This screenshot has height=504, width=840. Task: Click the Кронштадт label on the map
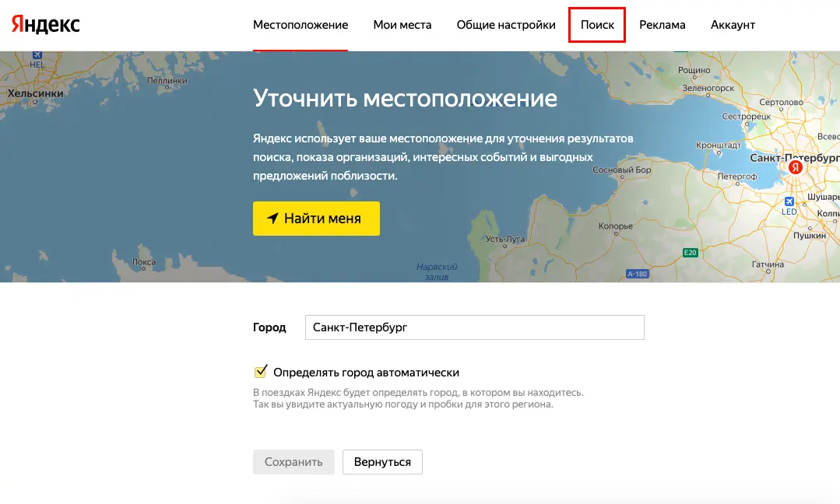719,145
